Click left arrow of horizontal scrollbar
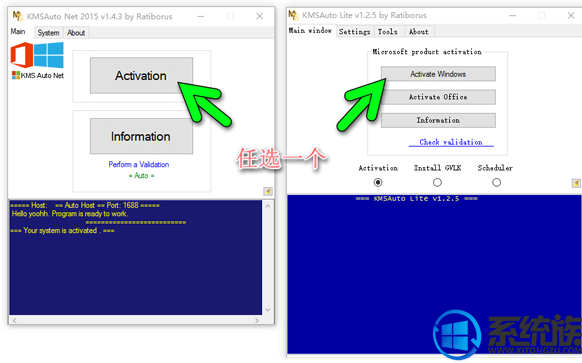The image size is (582, 363). (x=14, y=320)
